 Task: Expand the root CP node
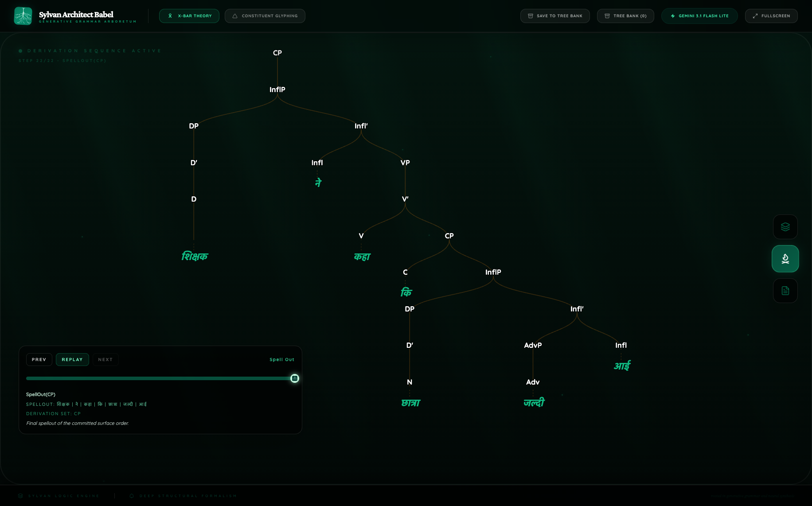(x=277, y=52)
